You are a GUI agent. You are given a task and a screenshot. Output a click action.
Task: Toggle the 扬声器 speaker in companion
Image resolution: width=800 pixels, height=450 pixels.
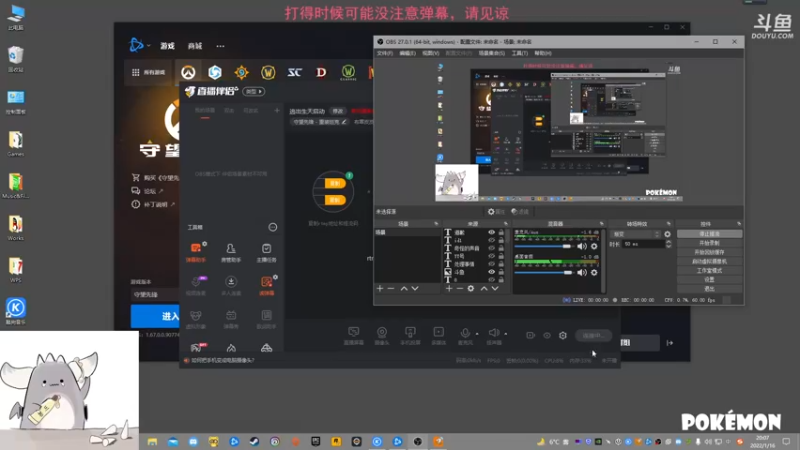[494, 336]
